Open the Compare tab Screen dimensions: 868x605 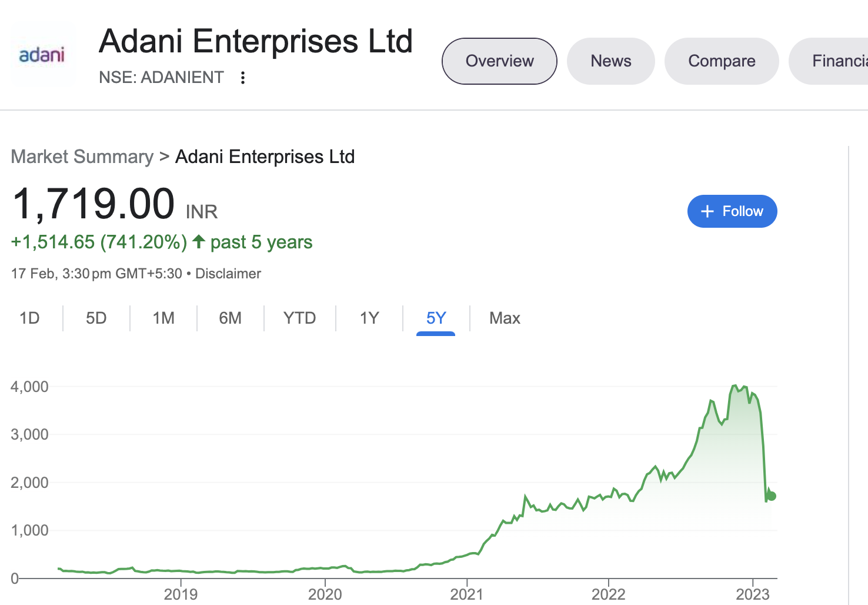722,61
